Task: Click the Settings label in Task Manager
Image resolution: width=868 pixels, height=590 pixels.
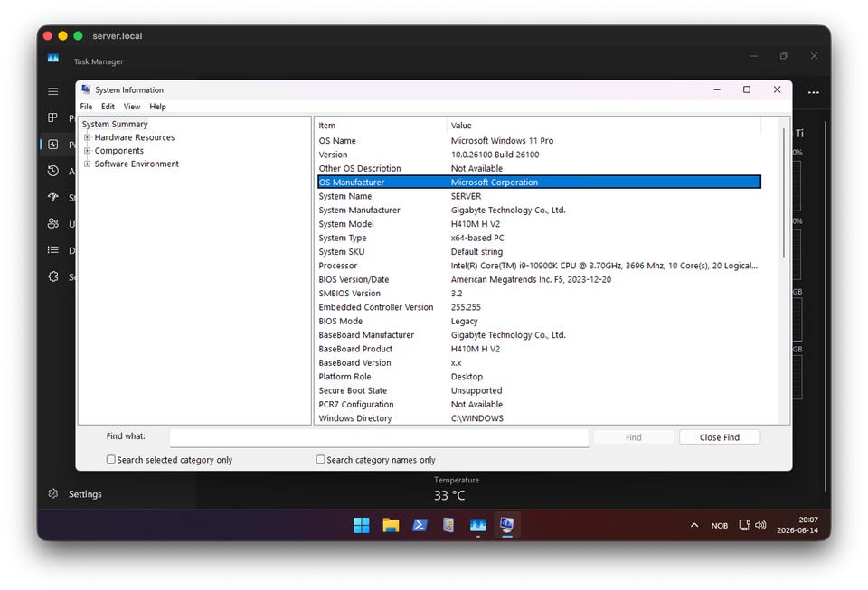Action: point(85,494)
